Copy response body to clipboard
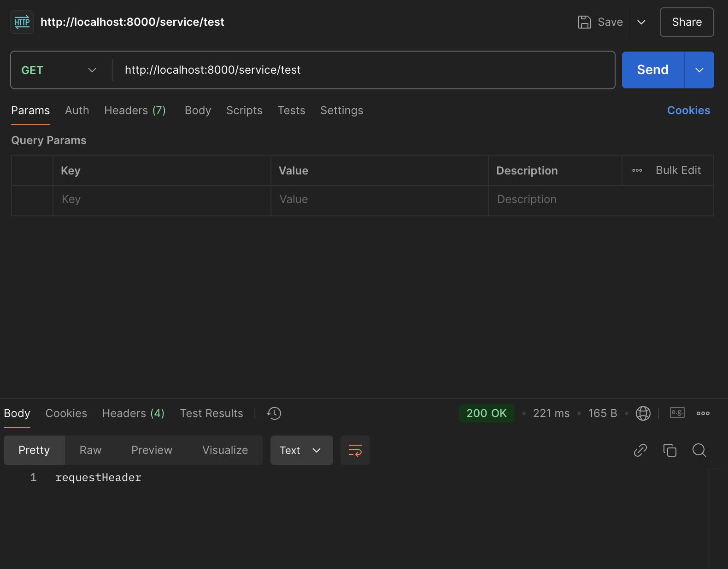This screenshot has width=728, height=569. pyautogui.click(x=670, y=450)
